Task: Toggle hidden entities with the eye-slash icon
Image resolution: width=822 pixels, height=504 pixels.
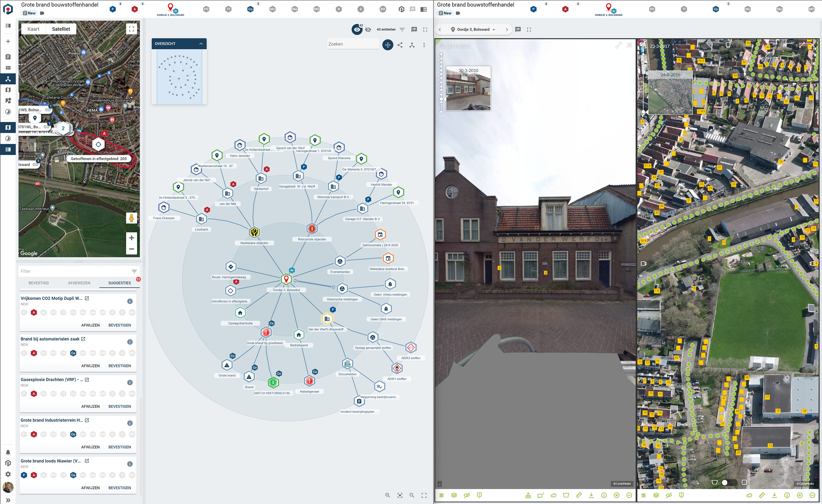Action: (x=368, y=30)
